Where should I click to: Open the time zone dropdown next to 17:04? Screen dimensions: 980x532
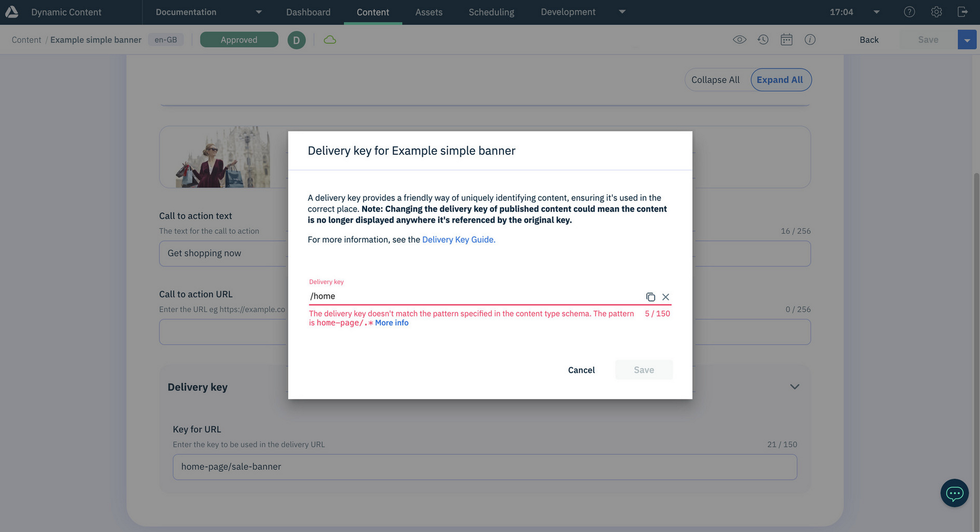tap(876, 12)
